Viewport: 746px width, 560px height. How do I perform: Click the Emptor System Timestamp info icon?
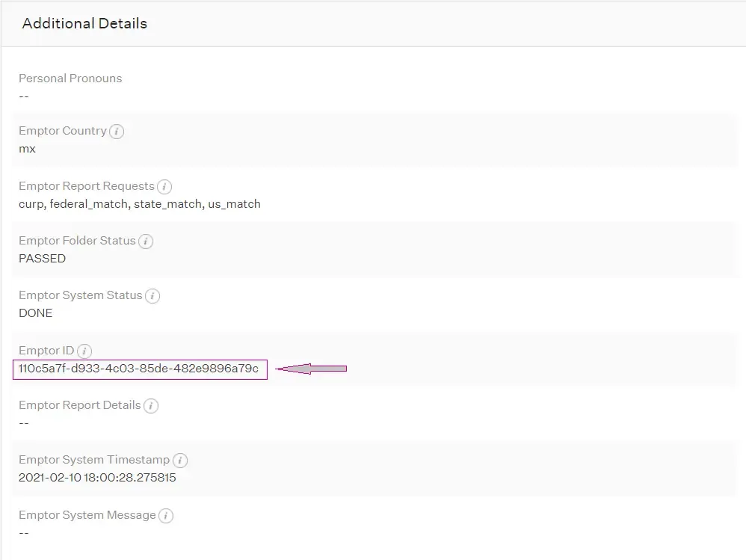(180, 461)
